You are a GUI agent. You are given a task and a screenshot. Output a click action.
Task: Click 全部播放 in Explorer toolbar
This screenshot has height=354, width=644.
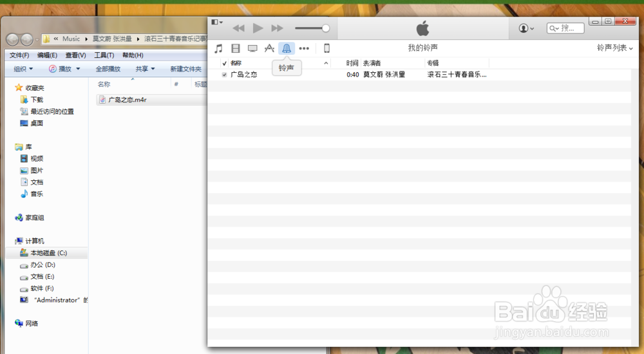click(108, 69)
